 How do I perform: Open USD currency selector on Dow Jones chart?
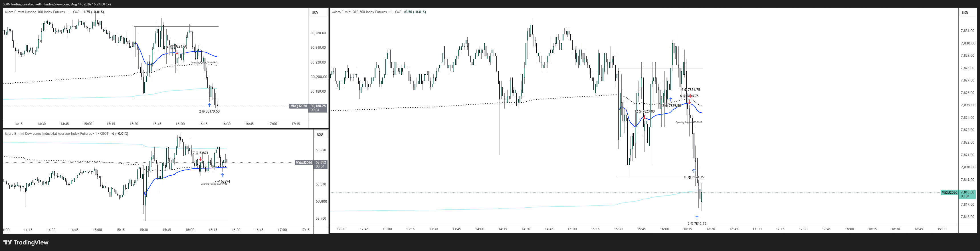pyautogui.click(x=320, y=134)
